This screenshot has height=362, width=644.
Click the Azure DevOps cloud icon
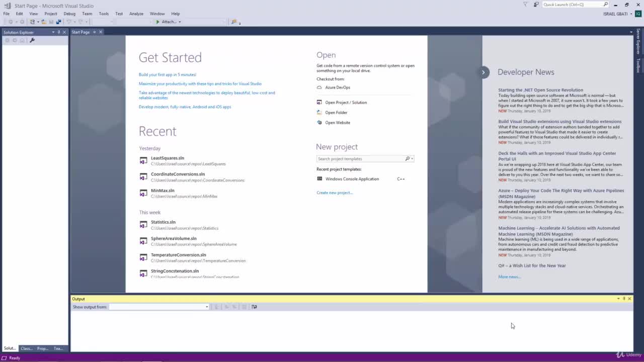pos(319,87)
